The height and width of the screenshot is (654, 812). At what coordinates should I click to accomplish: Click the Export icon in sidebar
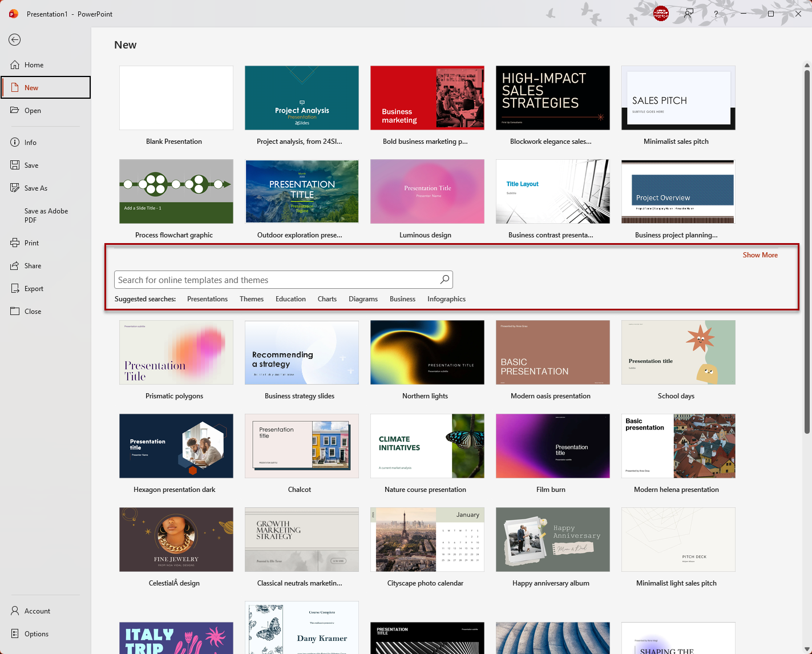click(x=15, y=288)
